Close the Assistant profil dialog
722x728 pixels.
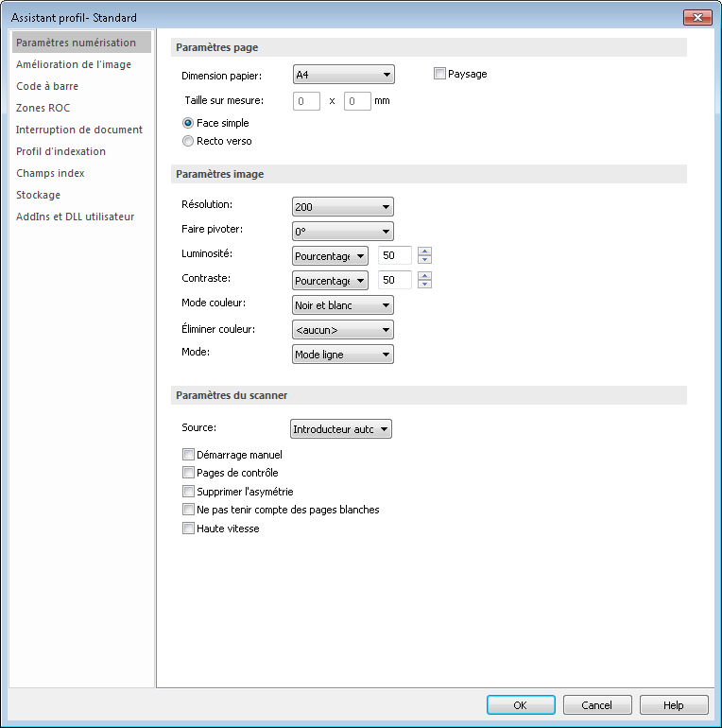[x=697, y=17]
